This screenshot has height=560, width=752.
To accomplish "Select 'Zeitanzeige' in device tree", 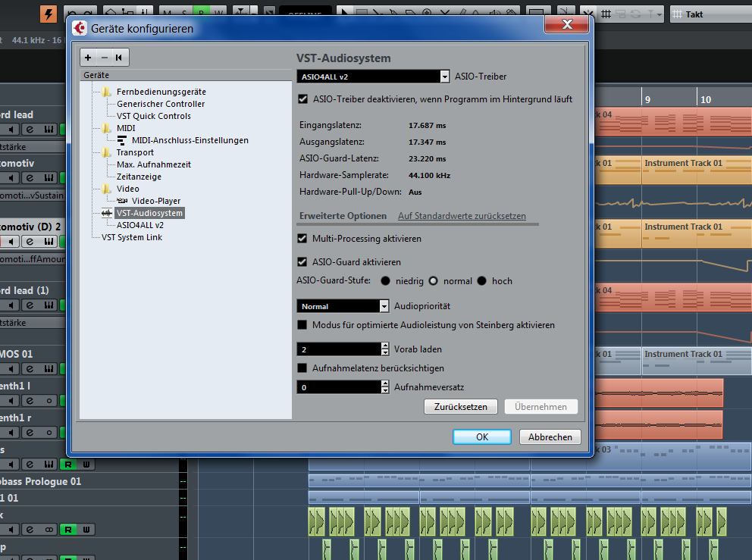I will [139, 177].
